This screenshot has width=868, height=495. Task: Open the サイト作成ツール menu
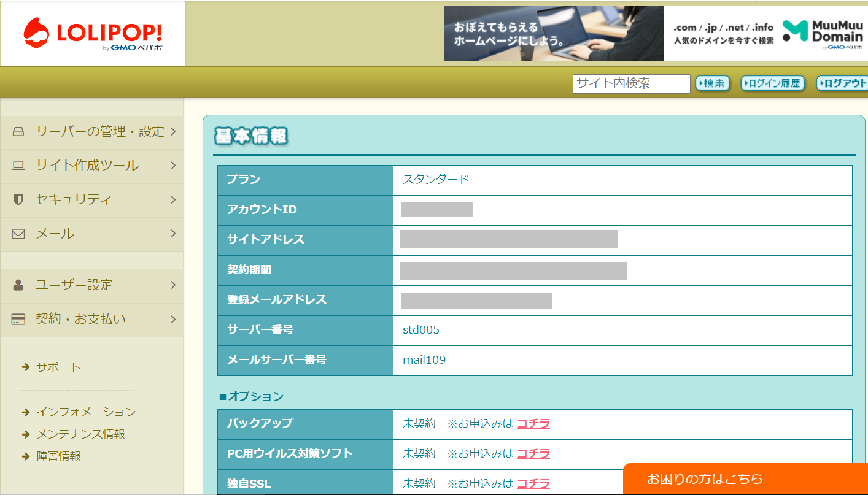92,166
